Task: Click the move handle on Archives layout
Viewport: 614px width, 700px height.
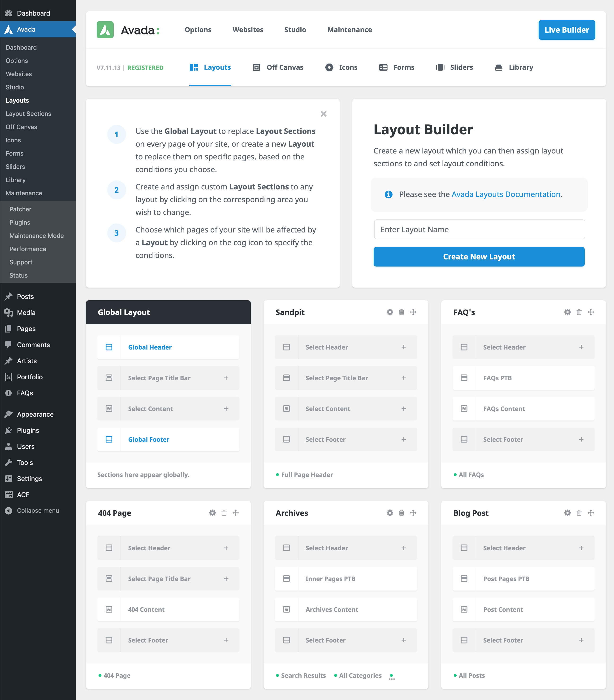Action: (x=413, y=513)
